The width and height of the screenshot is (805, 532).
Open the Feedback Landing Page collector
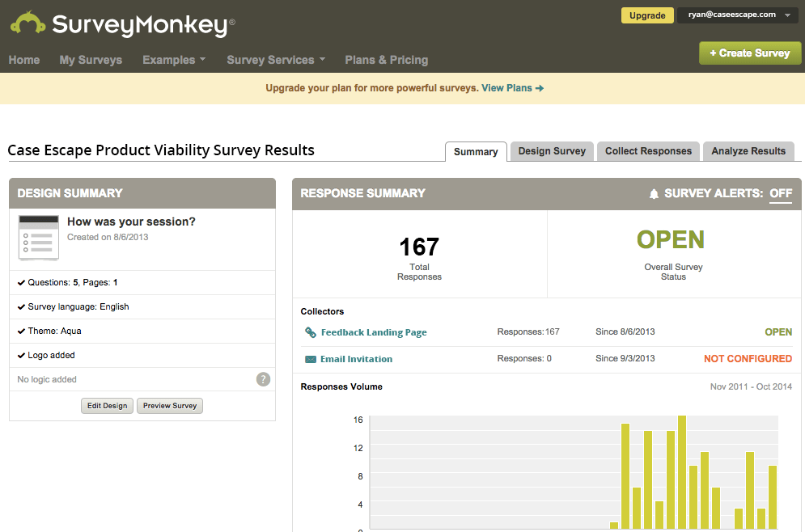click(x=374, y=332)
